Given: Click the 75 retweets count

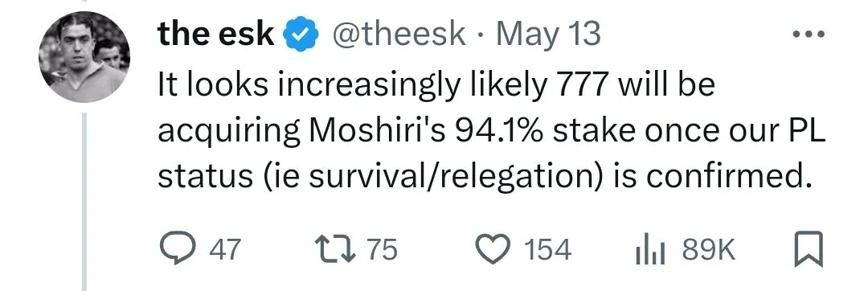Looking at the screenshot, I should click(383, 249).
